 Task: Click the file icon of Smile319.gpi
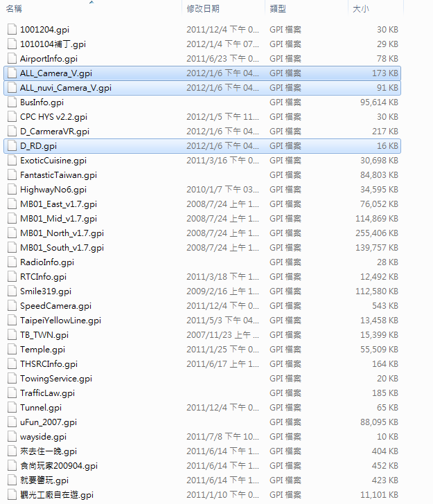(12, 291)
